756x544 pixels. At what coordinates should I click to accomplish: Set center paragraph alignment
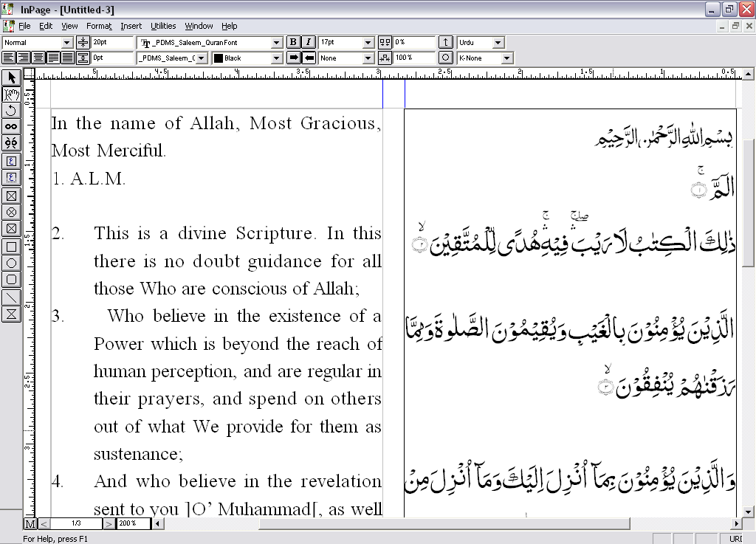pos(38,58)
